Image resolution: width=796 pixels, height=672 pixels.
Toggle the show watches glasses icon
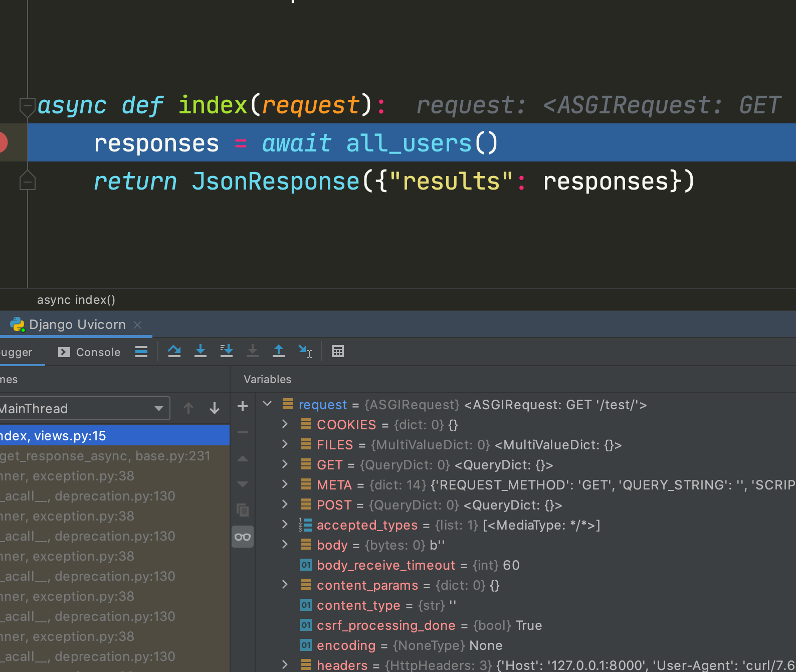pos(243,537)
